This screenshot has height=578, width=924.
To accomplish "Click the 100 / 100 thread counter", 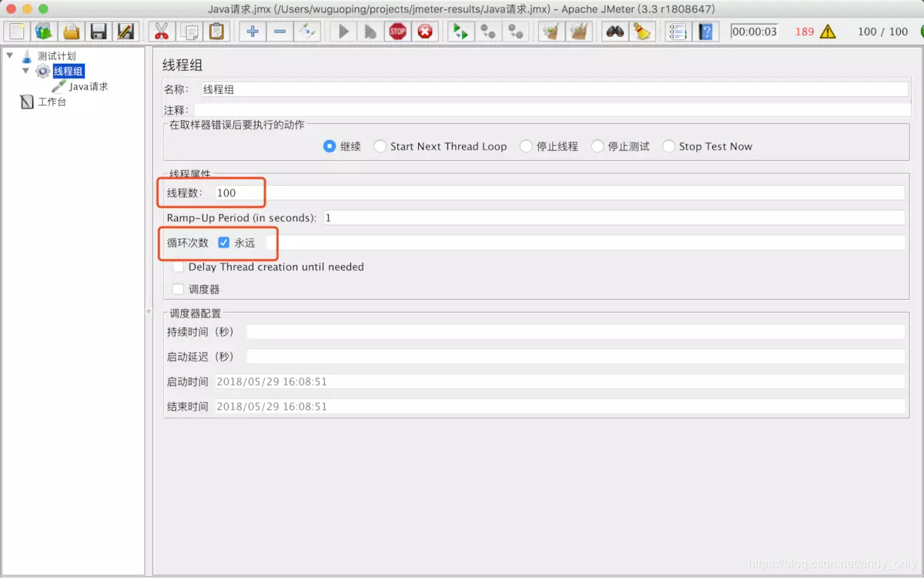I will pyautogui.click(x=882, y=32).
